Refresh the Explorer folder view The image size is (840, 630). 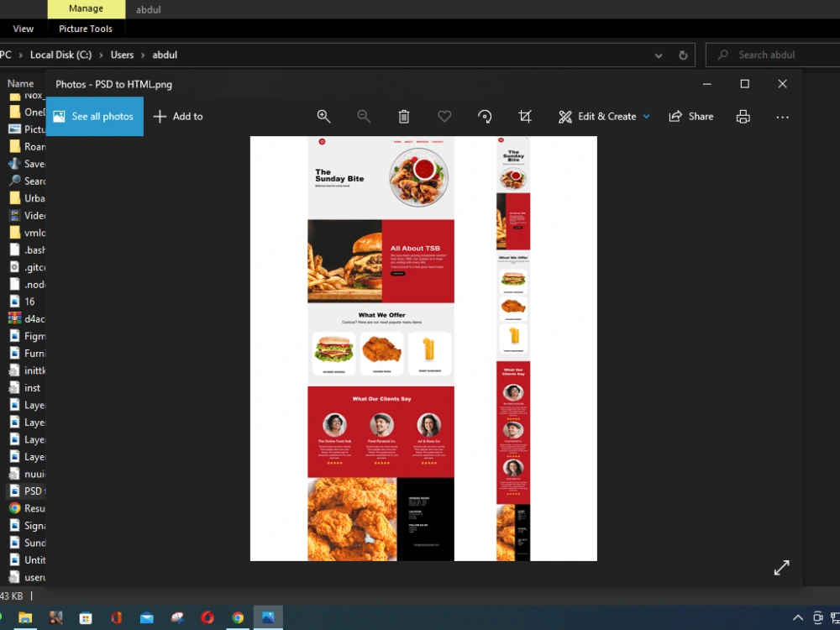tap(683, 55)
